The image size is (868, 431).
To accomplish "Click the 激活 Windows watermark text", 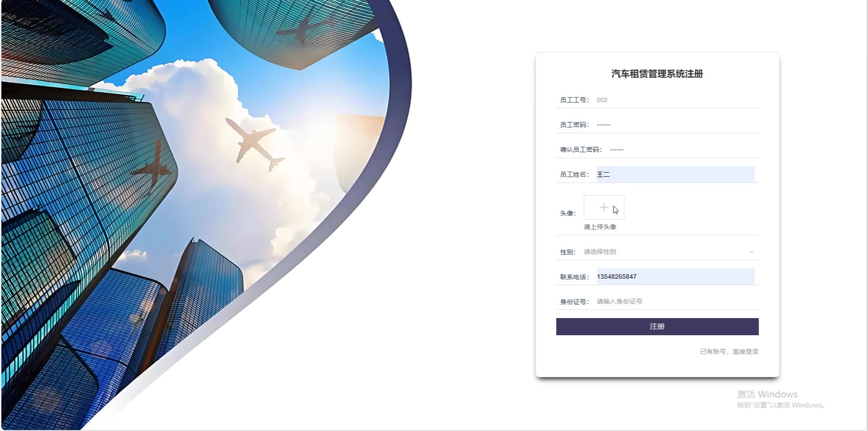I will (767, 394).
